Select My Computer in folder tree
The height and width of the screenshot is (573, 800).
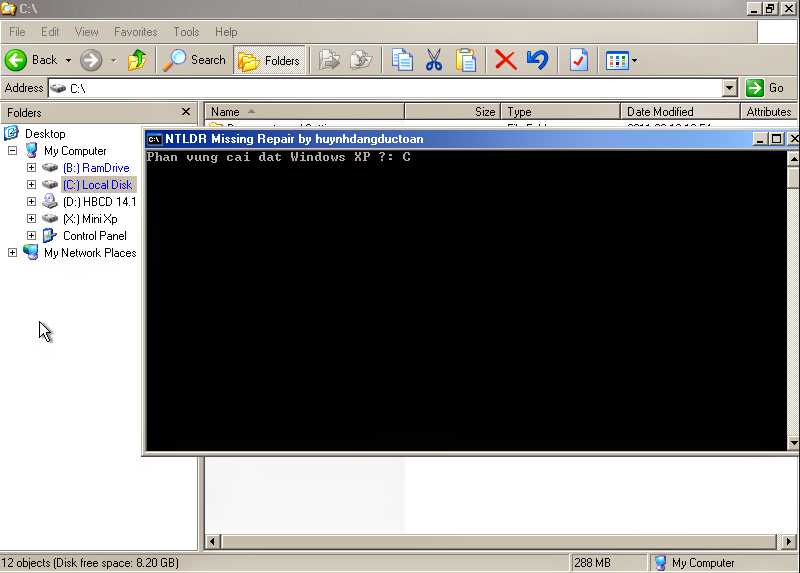coord(75,151)
